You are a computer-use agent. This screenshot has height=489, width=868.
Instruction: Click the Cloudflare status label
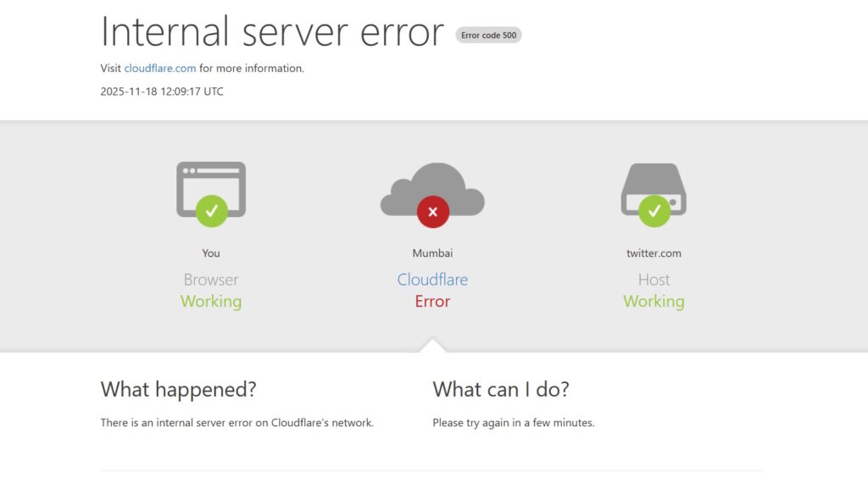433,279
